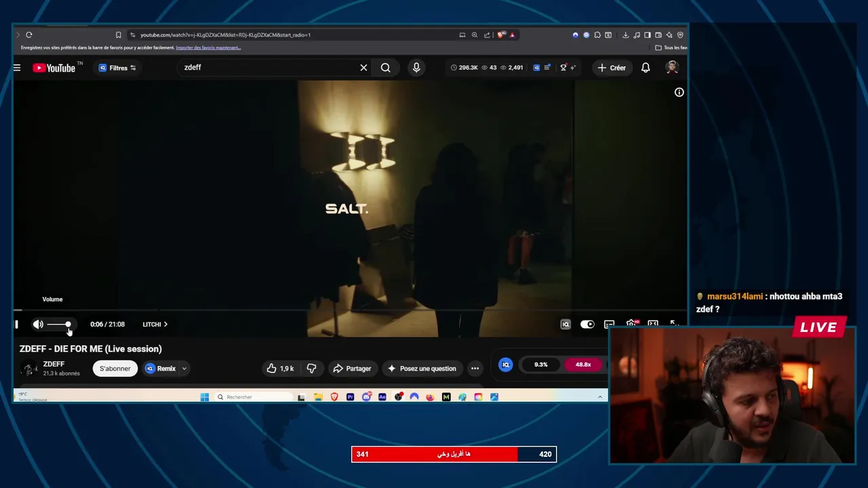The width and height of the screenshot is (868, 488).
Task: Click the 296.3K vidIQ stat
Action: [464, 68]
